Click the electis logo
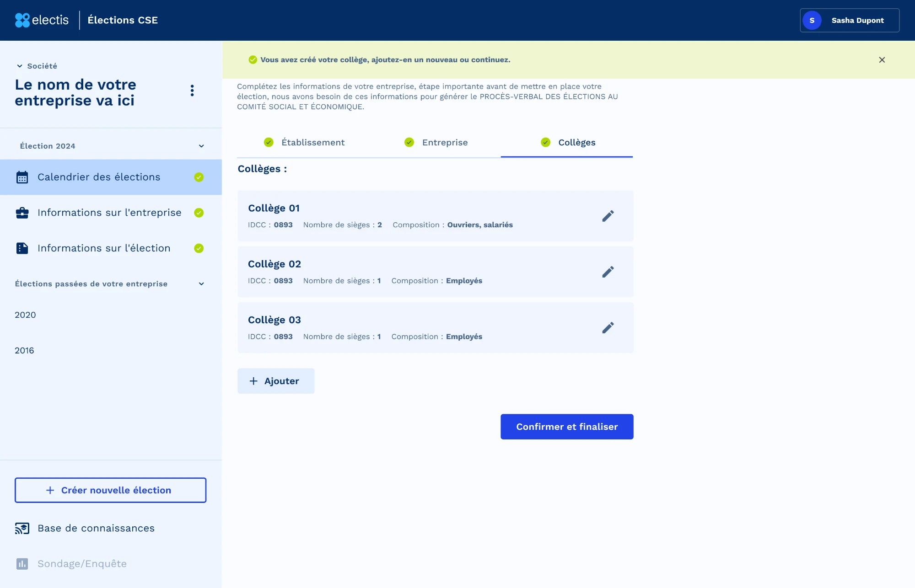 (42, 20)
